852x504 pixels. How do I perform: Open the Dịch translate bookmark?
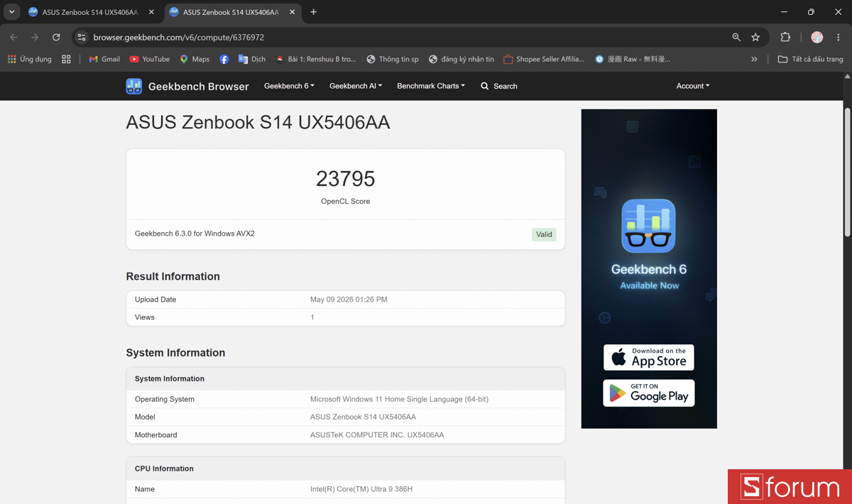252,59
